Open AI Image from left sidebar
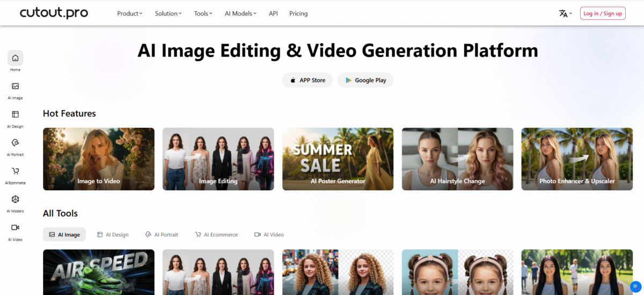644x295 pixels. coord(15,87)
